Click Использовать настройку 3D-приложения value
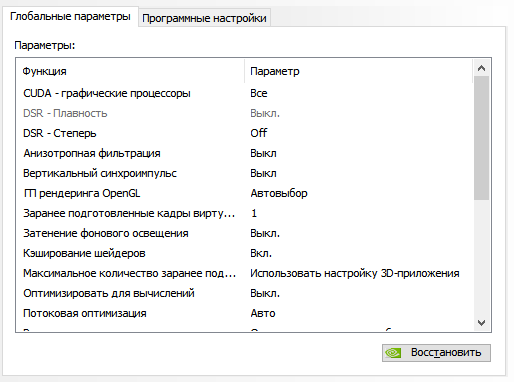This screenshot has height=382, width=514. tap(355, 273)
